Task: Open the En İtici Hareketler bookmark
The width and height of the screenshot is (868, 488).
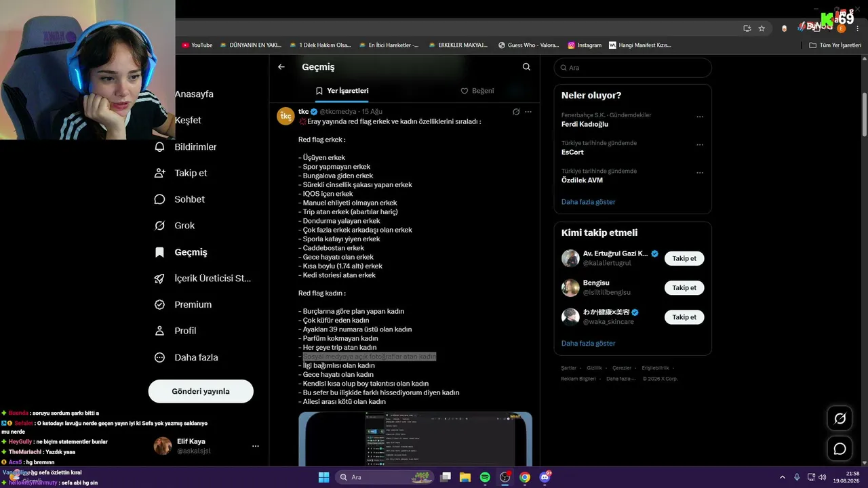Action: coord(389,45)
